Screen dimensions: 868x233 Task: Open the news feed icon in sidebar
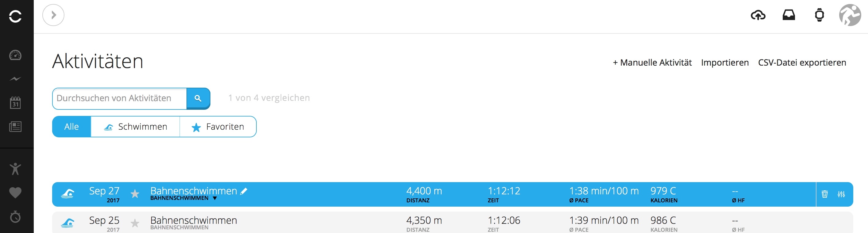tap(15, 127)
